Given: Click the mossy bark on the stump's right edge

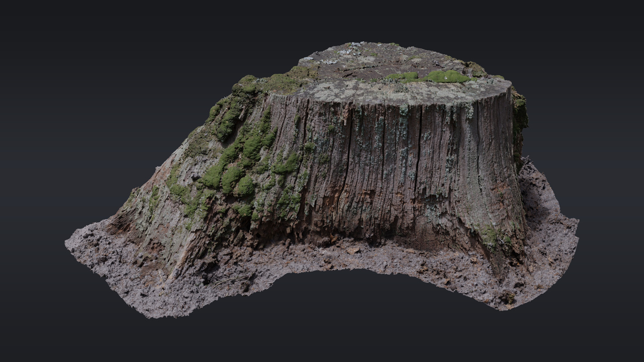Looking at the screenshot, I should pos(520,113).
